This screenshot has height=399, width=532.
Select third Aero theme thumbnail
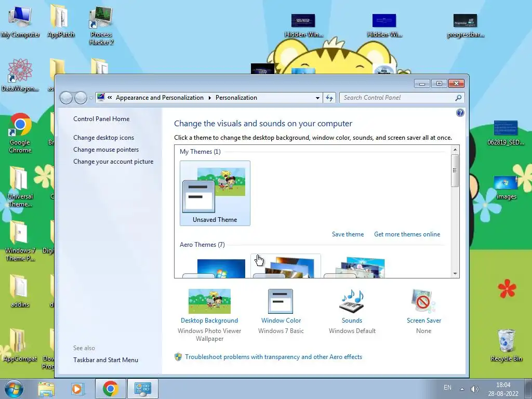(355, 268)
